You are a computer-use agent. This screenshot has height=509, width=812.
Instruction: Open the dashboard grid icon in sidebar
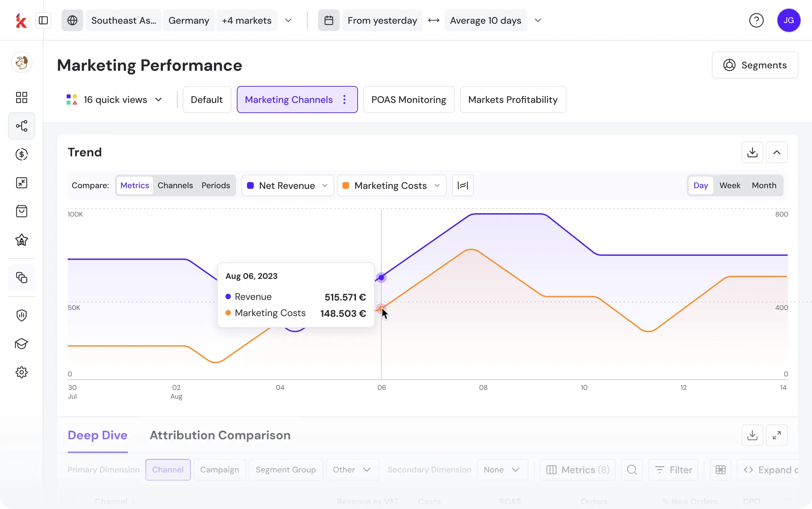pos(22,97)
